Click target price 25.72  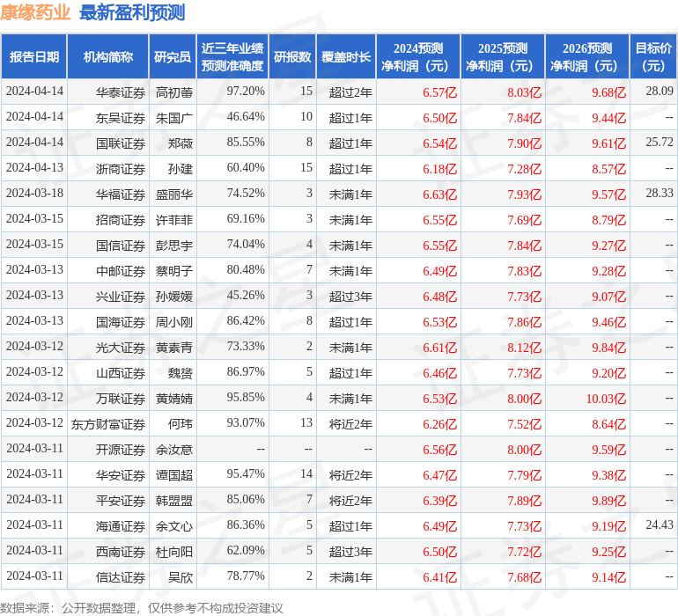[x=660, y=143]
